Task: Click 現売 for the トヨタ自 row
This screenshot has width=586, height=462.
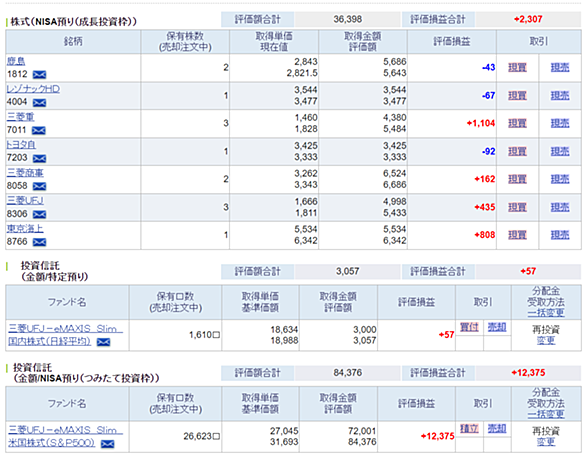Action: [560, 151]
